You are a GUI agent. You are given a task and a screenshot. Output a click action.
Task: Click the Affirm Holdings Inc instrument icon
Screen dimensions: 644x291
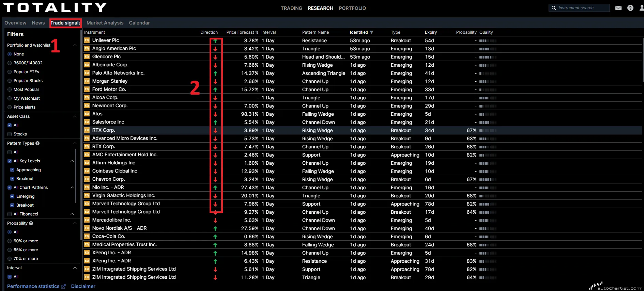tap(87, 163)
